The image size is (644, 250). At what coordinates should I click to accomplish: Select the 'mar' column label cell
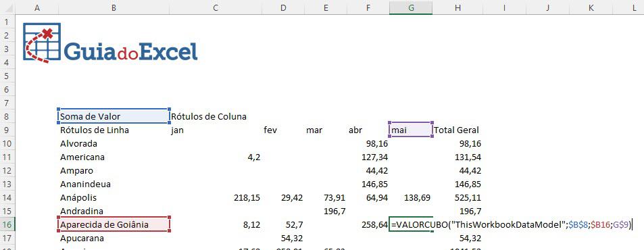pyautogui.click(x=326, y=130)
